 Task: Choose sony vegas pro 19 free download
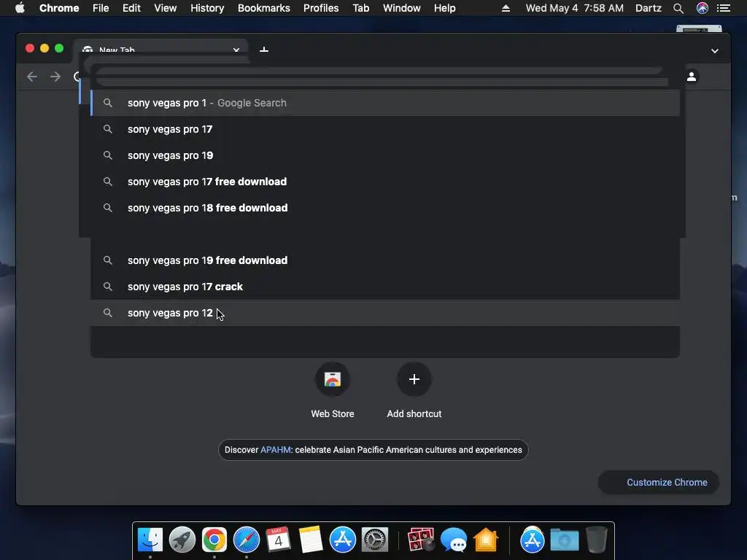point(385,260)
